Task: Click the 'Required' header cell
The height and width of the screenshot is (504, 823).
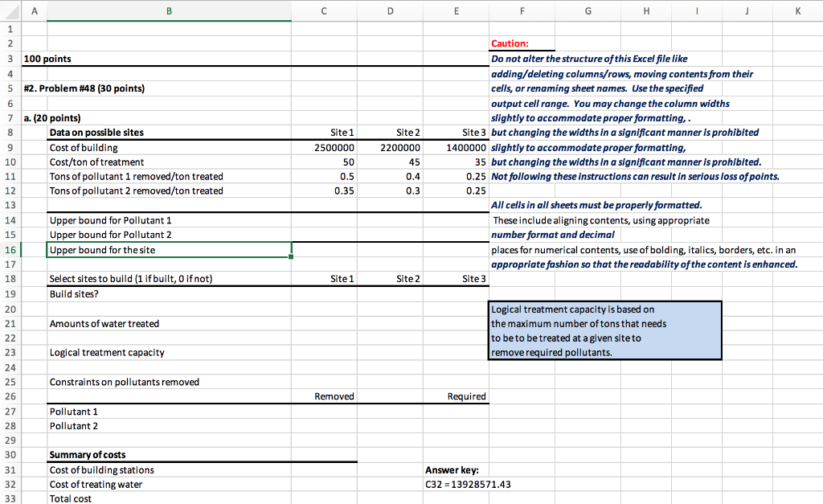Action: (457, 396)
